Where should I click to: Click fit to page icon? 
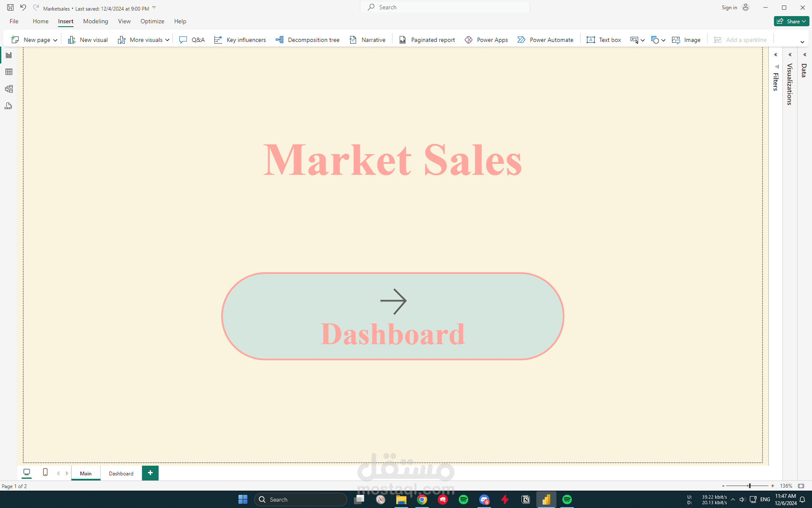(x=801, y=486)
